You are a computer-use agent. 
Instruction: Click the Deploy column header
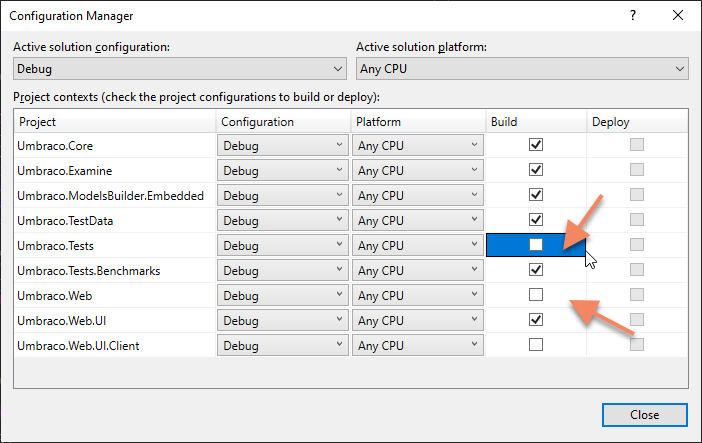click(x=638, y=121)
